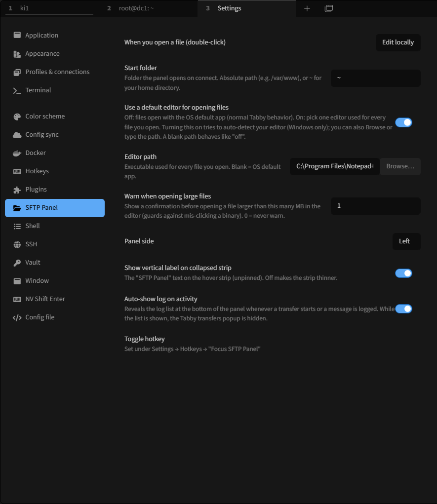Open the Hotkeys settings section
This screenshot has width=437, height=504.
[55, 171]
